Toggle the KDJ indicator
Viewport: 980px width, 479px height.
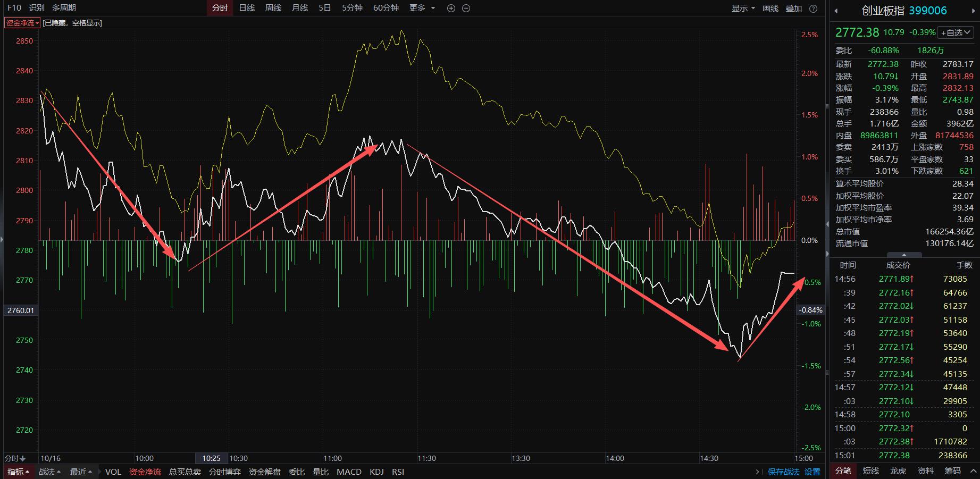click(x=376, y=472)
